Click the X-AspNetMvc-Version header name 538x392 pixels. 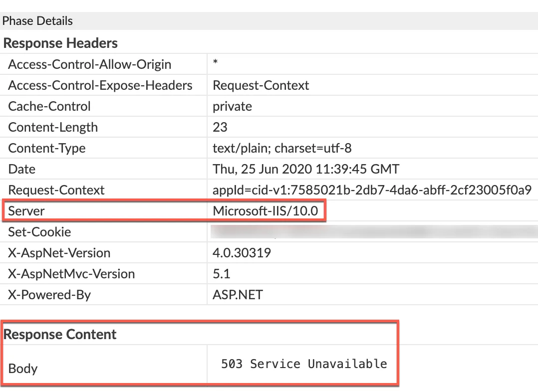[71, 274]
